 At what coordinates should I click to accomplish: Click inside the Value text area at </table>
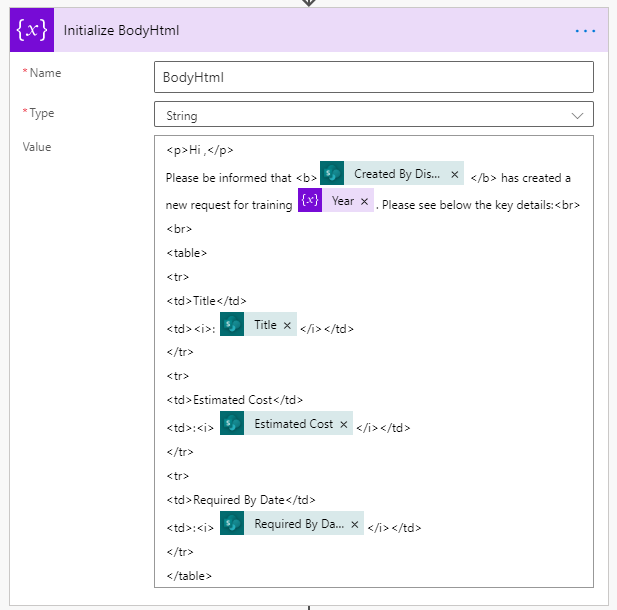(189, 575)
